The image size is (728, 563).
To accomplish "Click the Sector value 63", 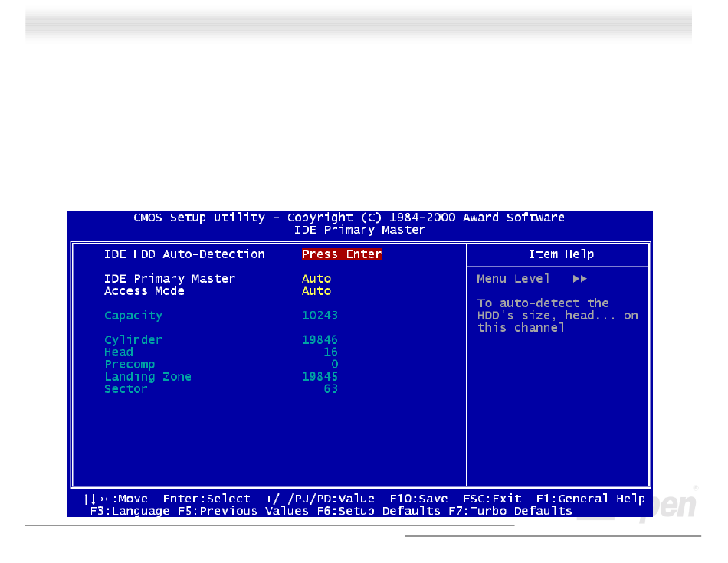I will (x=330, y=389).
